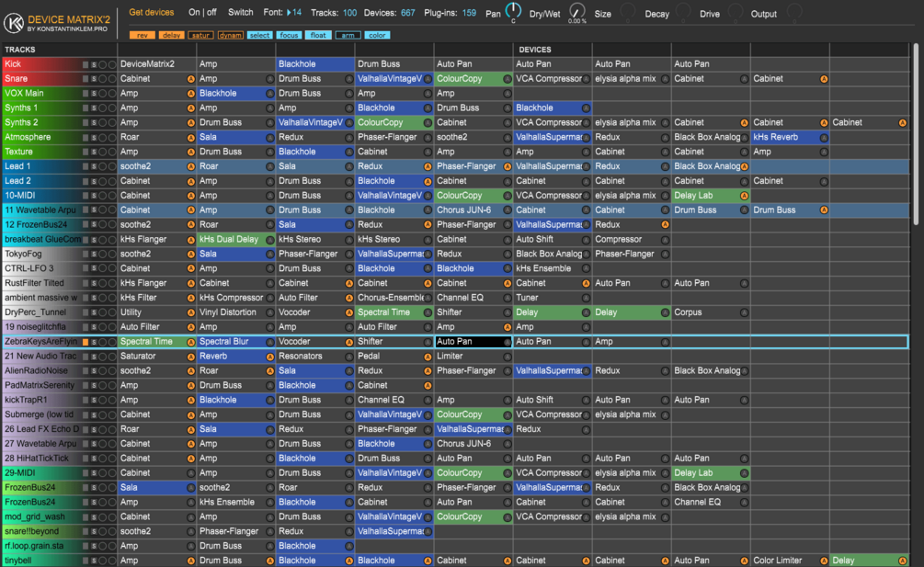Toggle the A badge on ZebraKeysAreFlyin's Spectral Blur
Viewport: 924px width, 567px height.
pyautogui.click(x=270, y=342)
